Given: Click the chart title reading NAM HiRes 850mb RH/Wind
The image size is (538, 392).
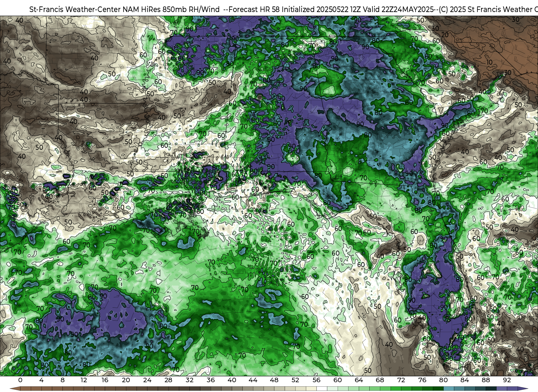Looking at the screenshot, I should [171, 10].
